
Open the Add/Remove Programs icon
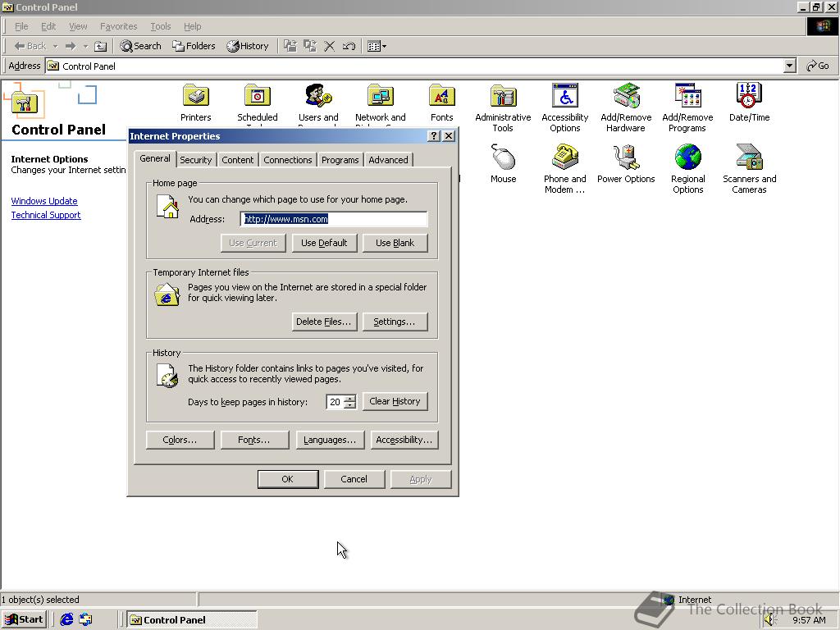tap(687, 107)
